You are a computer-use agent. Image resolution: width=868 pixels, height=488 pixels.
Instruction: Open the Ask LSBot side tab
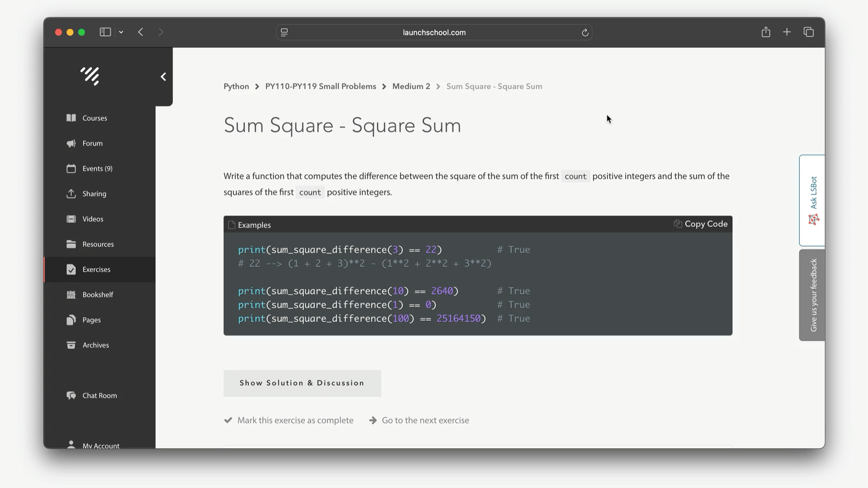click(812, 200)
